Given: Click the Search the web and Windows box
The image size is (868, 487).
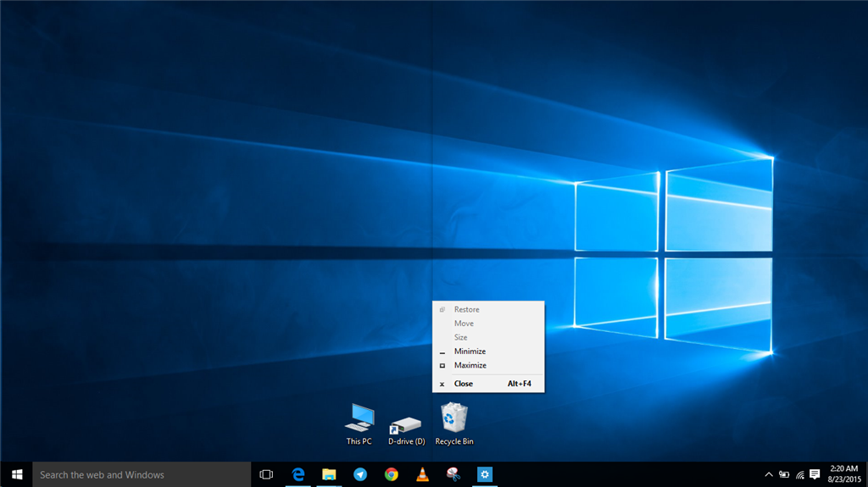Looking at the screenshot, I should point(142,475).
